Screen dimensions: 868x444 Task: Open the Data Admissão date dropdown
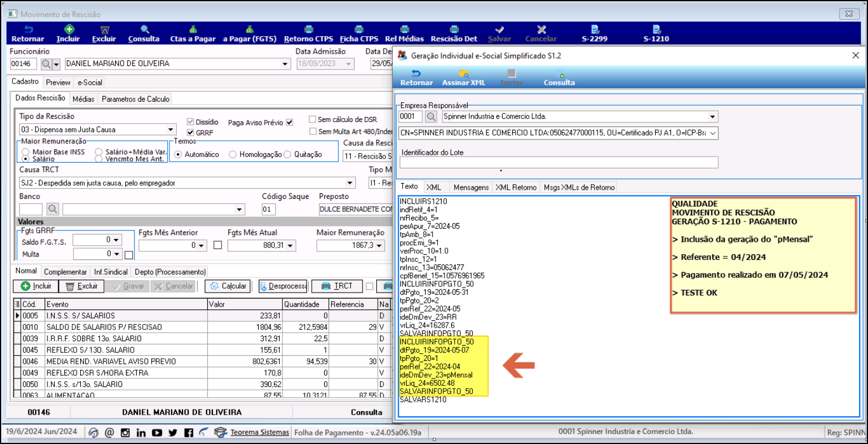point(348,64)
